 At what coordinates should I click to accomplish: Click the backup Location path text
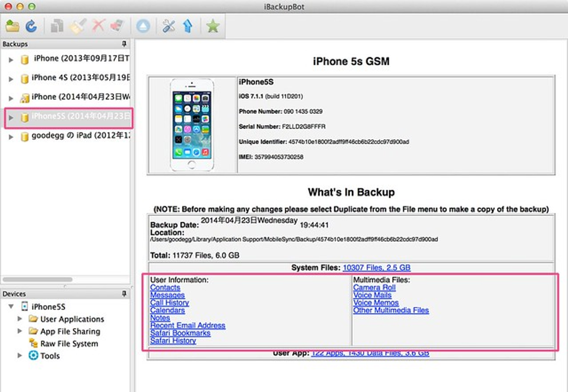294,239
